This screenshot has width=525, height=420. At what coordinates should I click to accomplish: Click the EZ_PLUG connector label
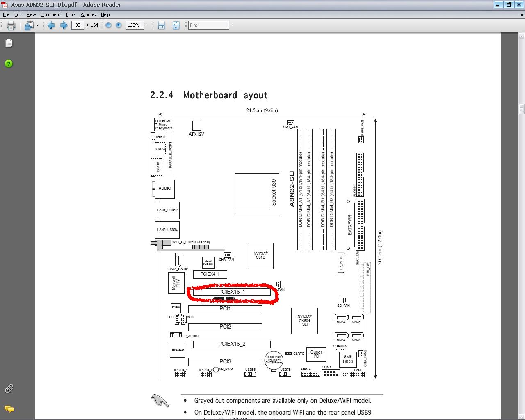[341, 263]
